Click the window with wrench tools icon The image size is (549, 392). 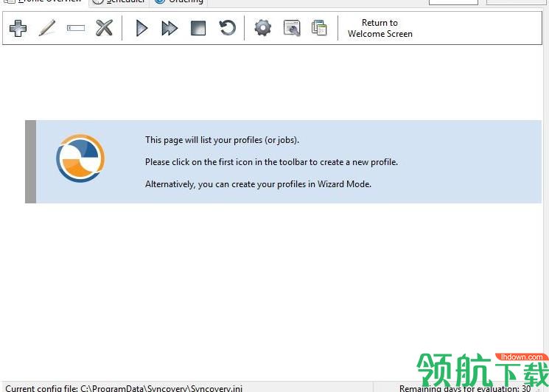coord(292,28)
